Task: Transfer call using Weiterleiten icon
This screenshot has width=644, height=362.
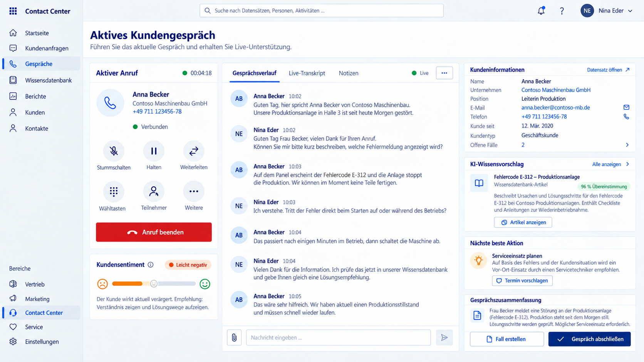Action: point(194,151)
